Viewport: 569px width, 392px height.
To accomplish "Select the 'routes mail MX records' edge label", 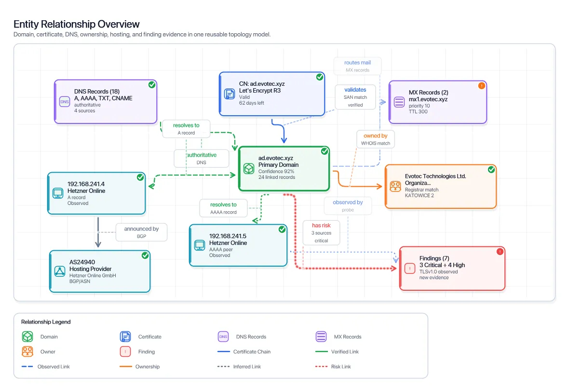I will (x=357, y=66).
